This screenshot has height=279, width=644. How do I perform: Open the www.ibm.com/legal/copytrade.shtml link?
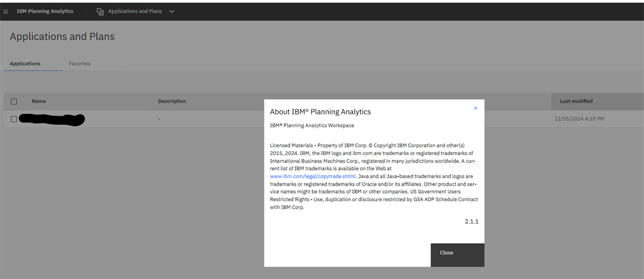pyautogui.click(x=313, y=176)
